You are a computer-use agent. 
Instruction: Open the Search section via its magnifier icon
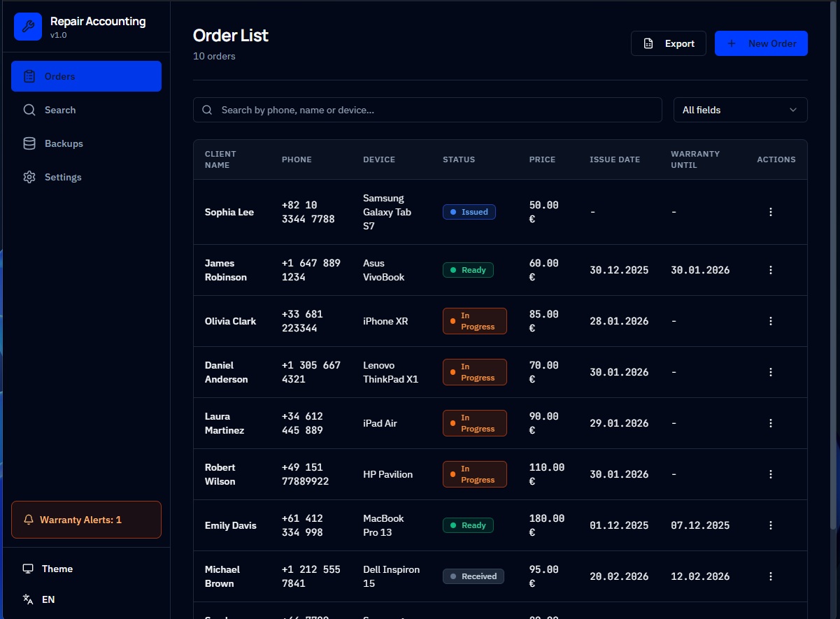(x=29, y=110)
